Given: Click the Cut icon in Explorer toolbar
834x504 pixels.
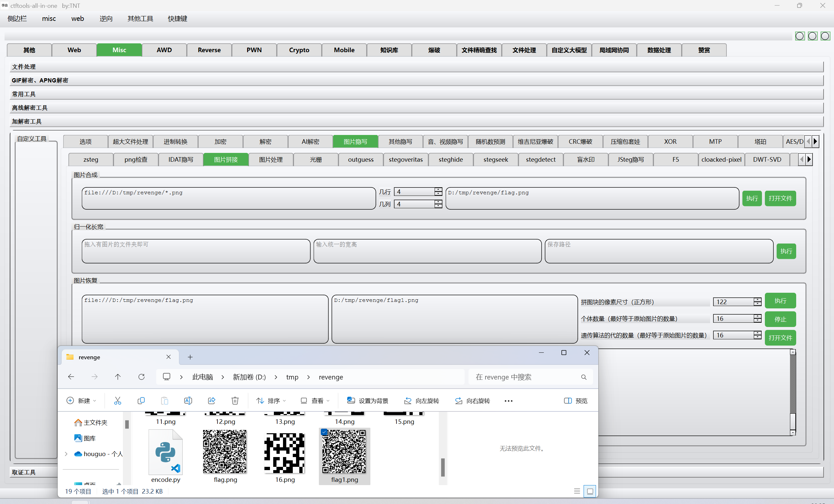Looking at the screenshot, I should (117, 401).
